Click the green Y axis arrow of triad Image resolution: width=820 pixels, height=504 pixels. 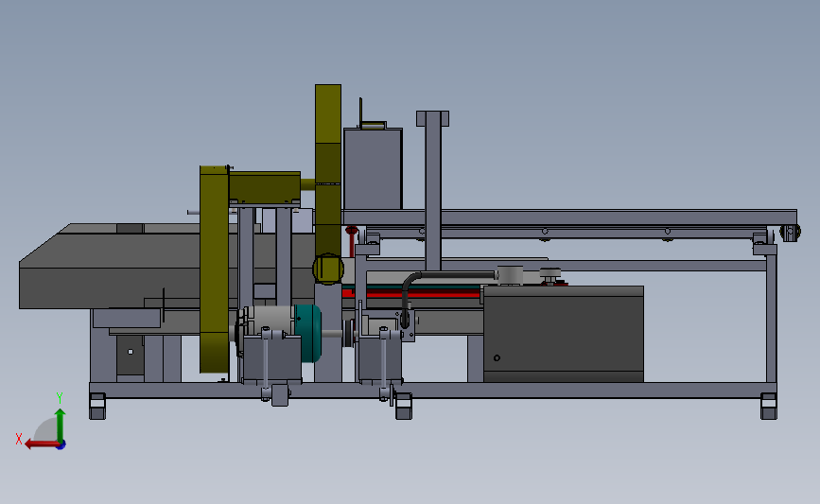click(61, 426)
